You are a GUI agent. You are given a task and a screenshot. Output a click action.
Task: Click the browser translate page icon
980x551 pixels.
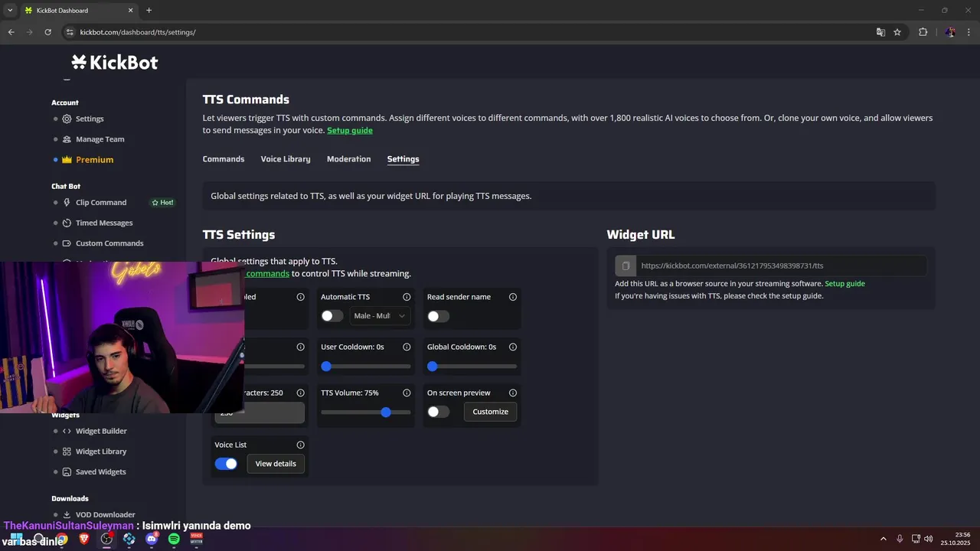(880, 32)
